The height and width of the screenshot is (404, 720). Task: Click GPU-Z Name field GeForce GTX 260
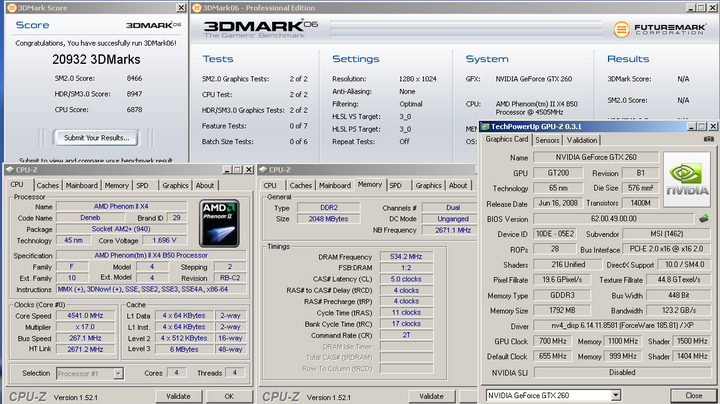coord(596,157)
